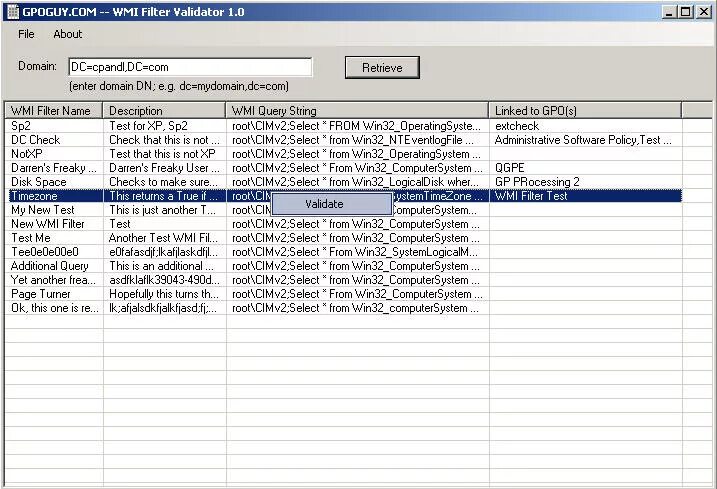Click the Win32_SystemLogicalM... query string
The height and width of the screenshot is (489, 717).
pos(355,252)
